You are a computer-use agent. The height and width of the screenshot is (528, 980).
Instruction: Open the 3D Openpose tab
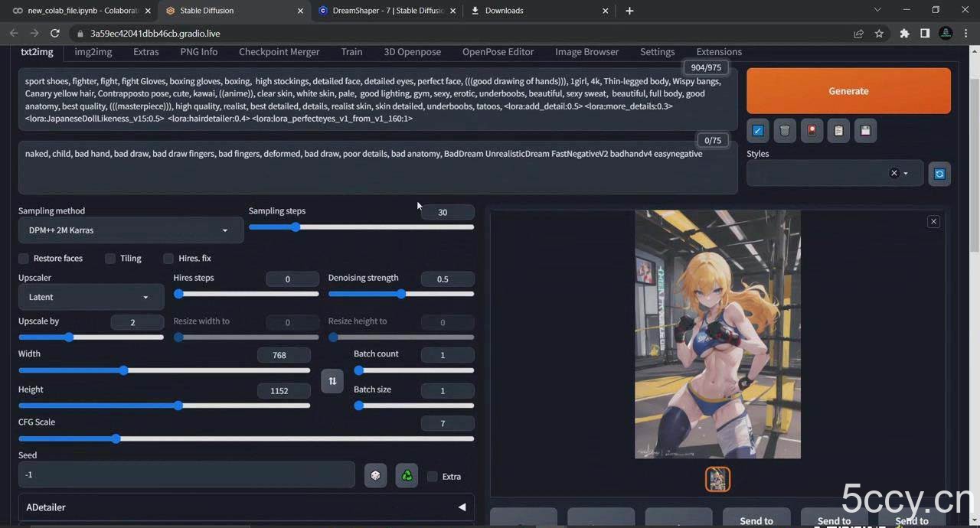click(x=413, y=52)
